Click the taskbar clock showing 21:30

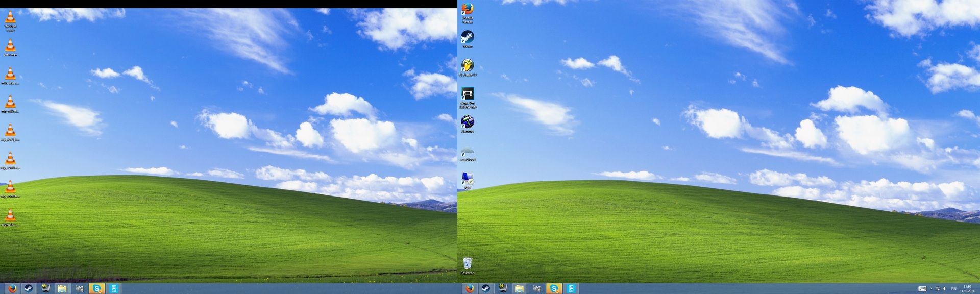pyautogui.click(x=967, y=289)
